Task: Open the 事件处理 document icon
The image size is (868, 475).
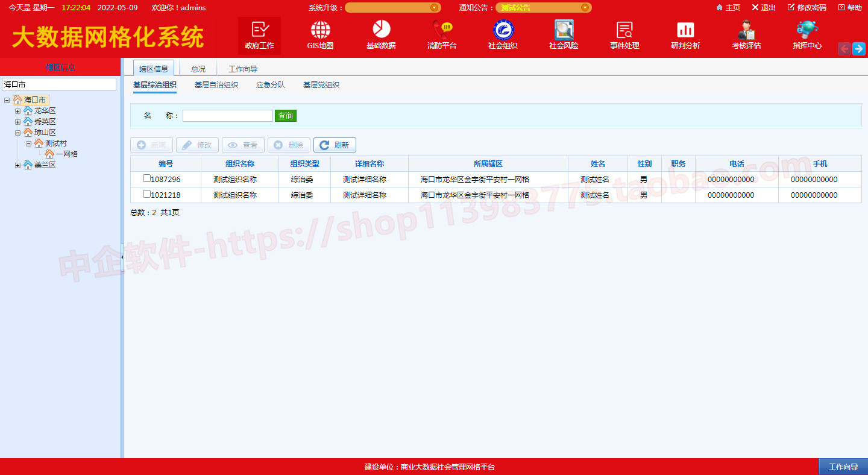Action: [x=624, y=30]
